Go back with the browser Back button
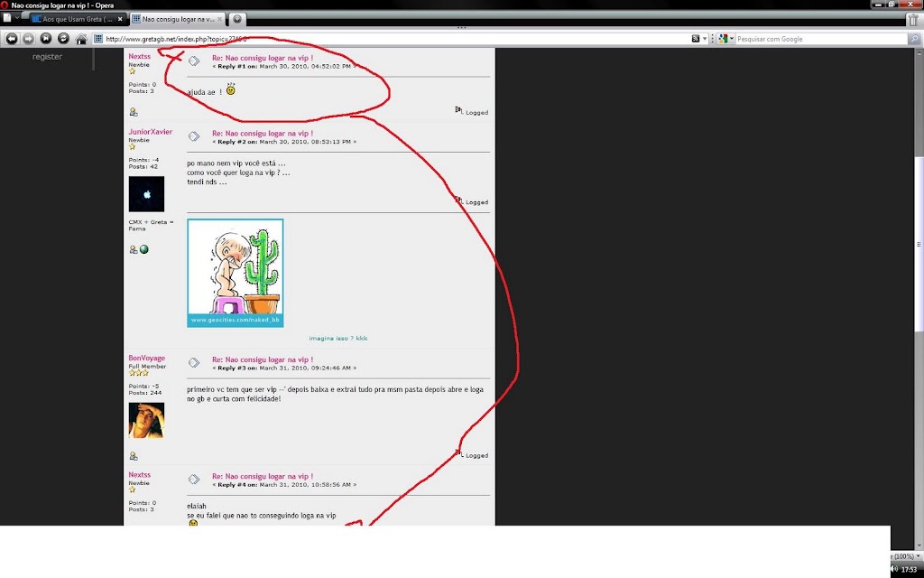This screenshot has height=578, width=924. pyautogui.click(x=11, y=39)
